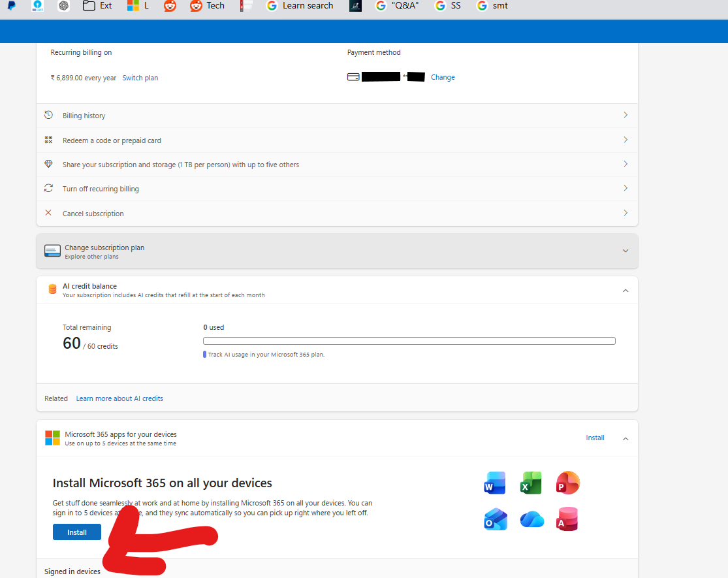Screen dimensions: 728x578
Task: Open the '"Q&A"' Google bookmark
Action: [398, 6]
